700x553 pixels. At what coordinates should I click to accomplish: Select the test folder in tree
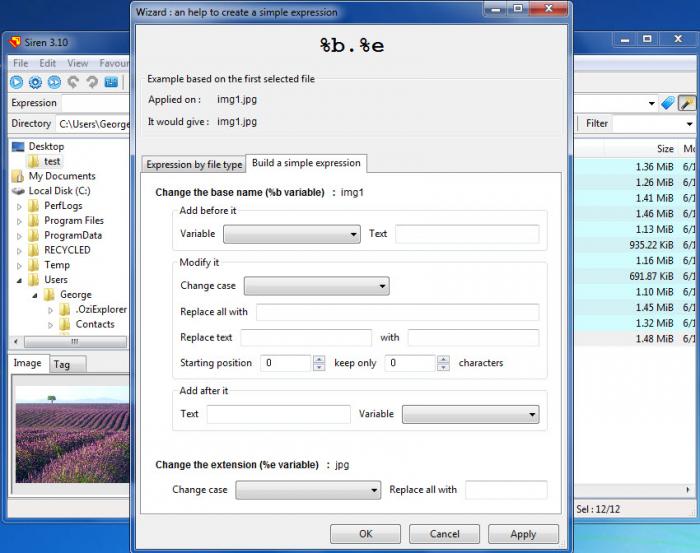pos(52,162)
